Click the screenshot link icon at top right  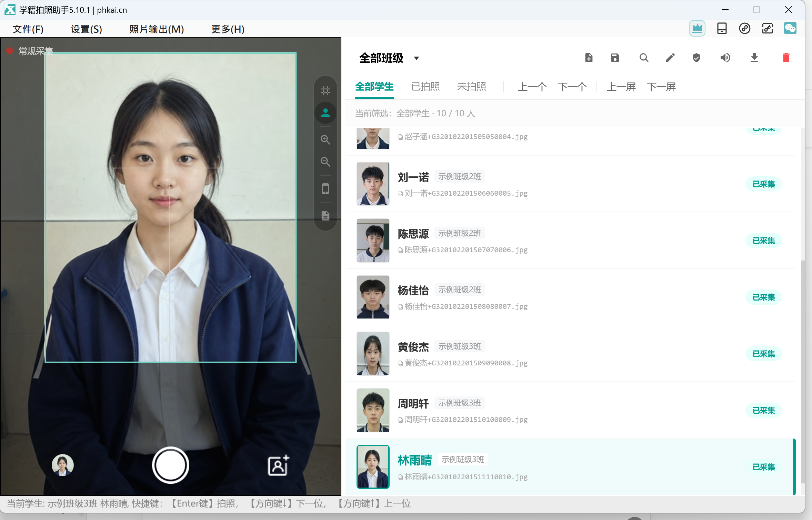(x=767, y=28)
